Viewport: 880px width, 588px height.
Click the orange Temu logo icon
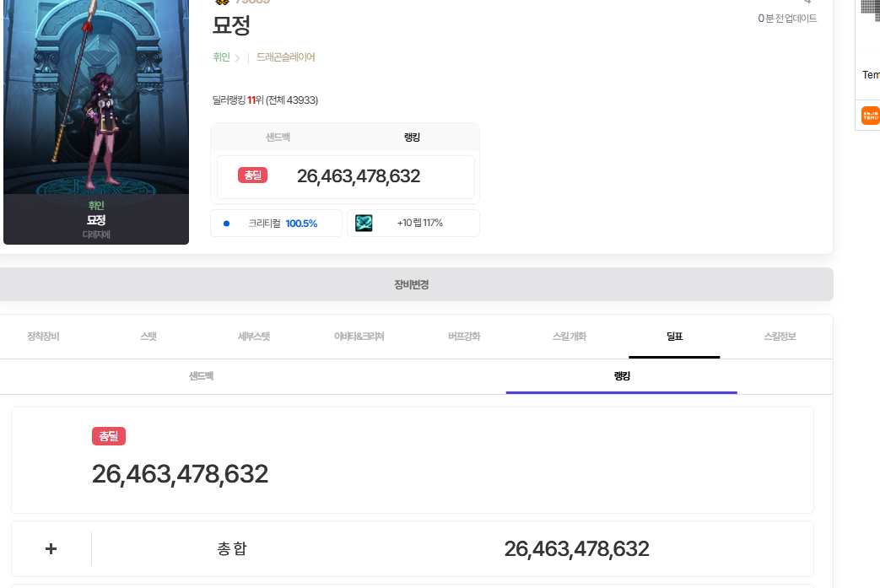[870, 116]
